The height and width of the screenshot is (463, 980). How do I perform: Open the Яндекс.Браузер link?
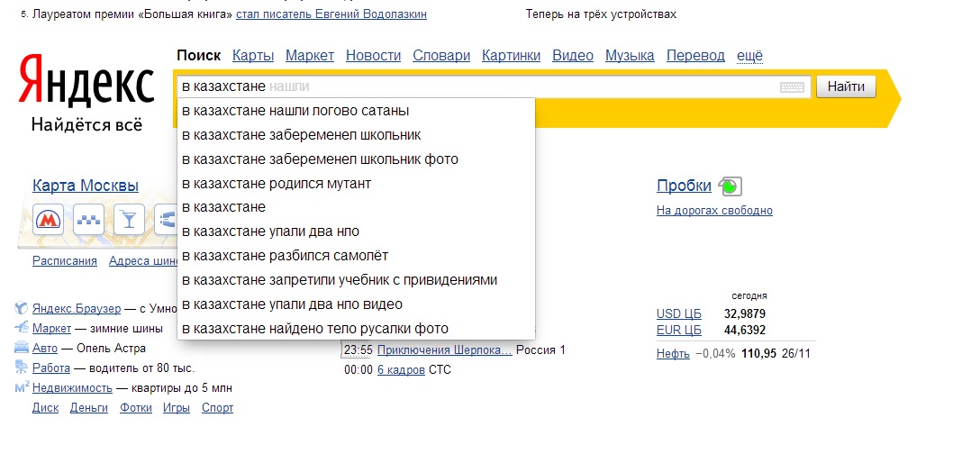(x=77, y=309)
